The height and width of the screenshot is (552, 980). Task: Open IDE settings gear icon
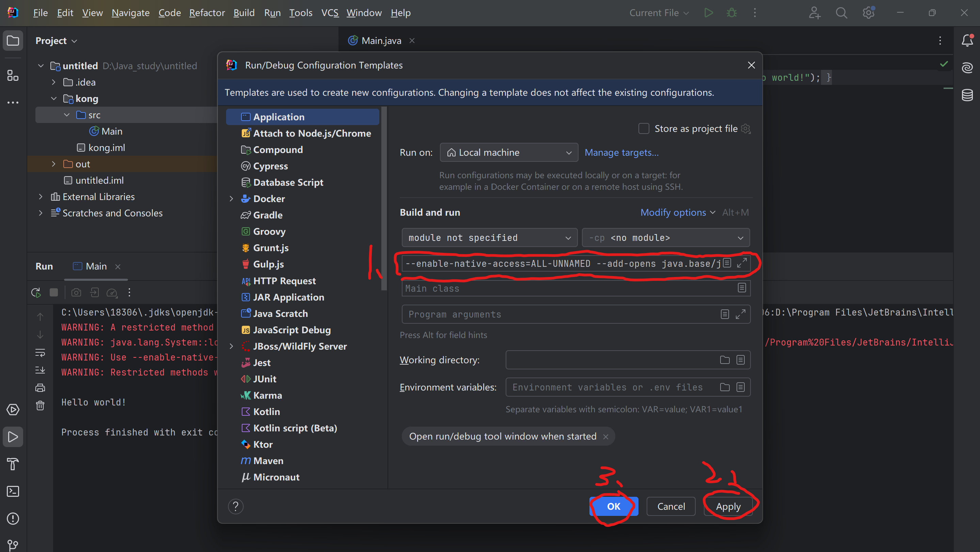pyautogui.click(x=869, y=13)
